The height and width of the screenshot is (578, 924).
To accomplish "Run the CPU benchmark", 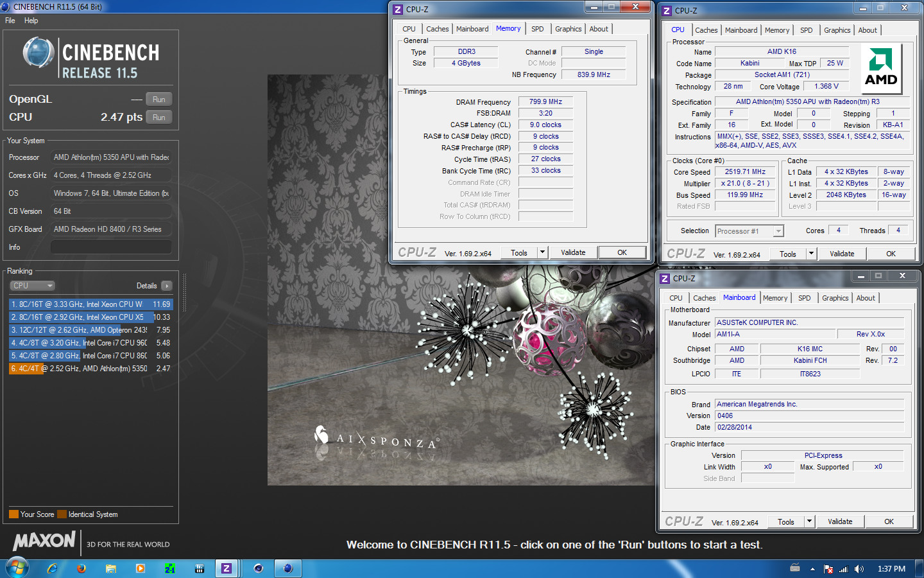I will coord(159,118).
